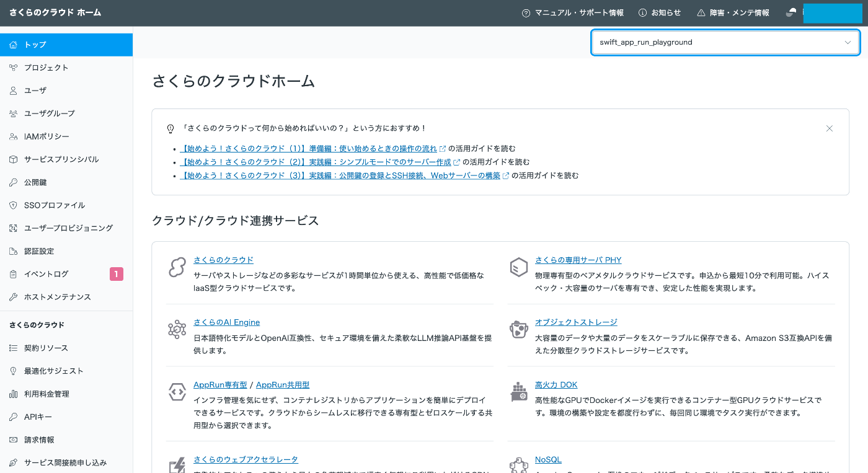The width and height of the screenshot is (868, 473).
Task: Click the トップ home icon in sidebar
Action: (x=13, y=45)
